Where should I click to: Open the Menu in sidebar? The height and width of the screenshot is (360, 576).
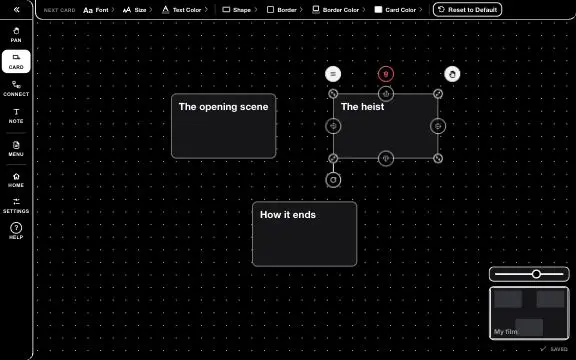click(16, 148)
